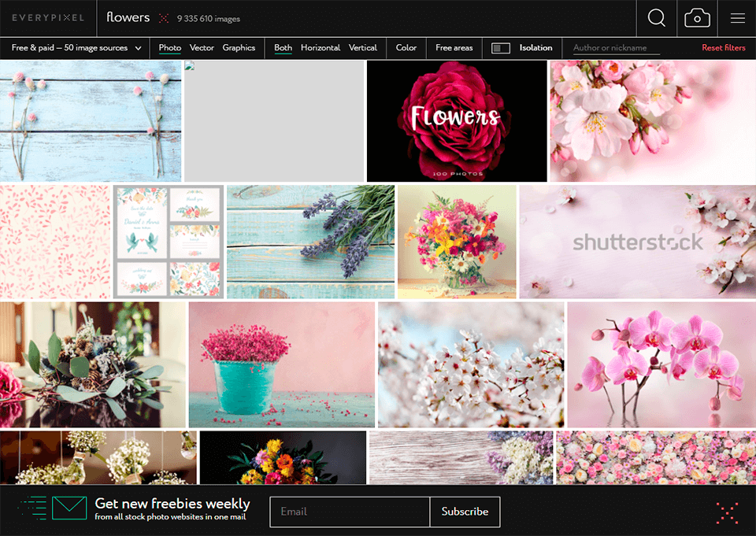Viewport: 756px width, 536px height.
Task: Choose Horizontal orientation filter
Action: [321, 48]
